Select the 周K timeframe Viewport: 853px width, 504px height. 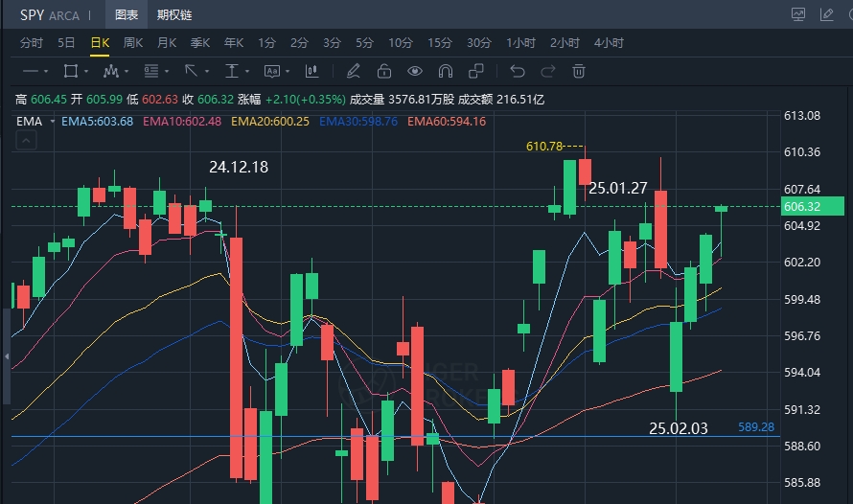pyautogui.click(x=133, y=43)
